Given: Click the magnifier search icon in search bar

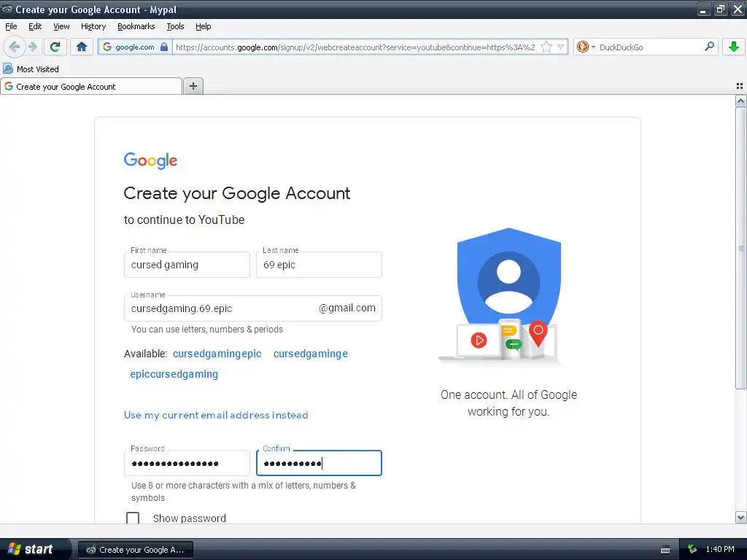Looking at the screenshot, I should point(709,47).
